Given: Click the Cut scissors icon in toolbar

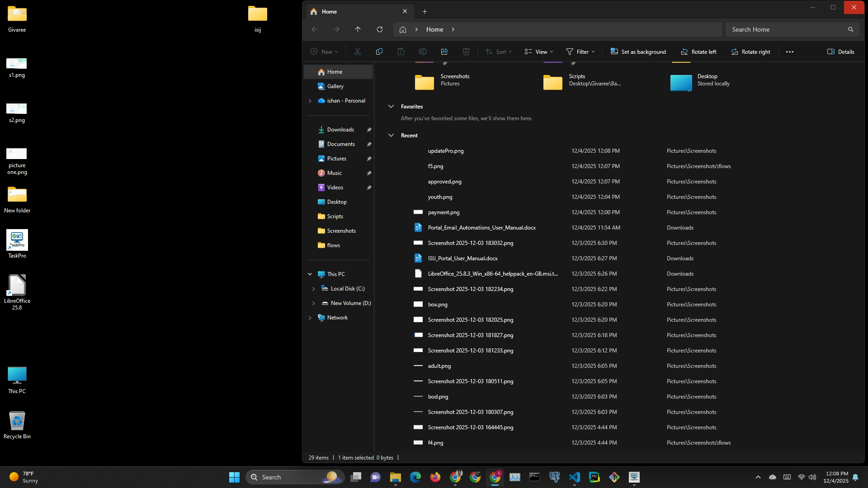Looking at the screenshot, I should click(x=358, y=52).
